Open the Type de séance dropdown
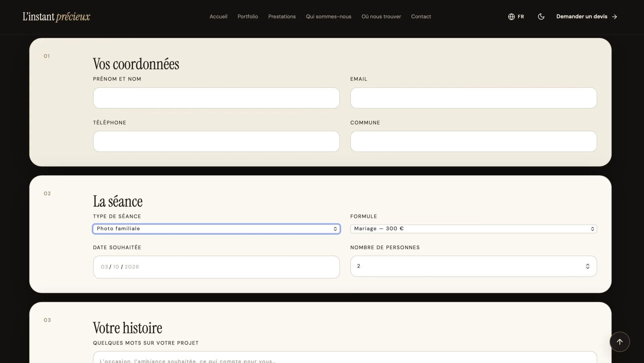Viewport: 644px width, 363px height. [216, 229]
